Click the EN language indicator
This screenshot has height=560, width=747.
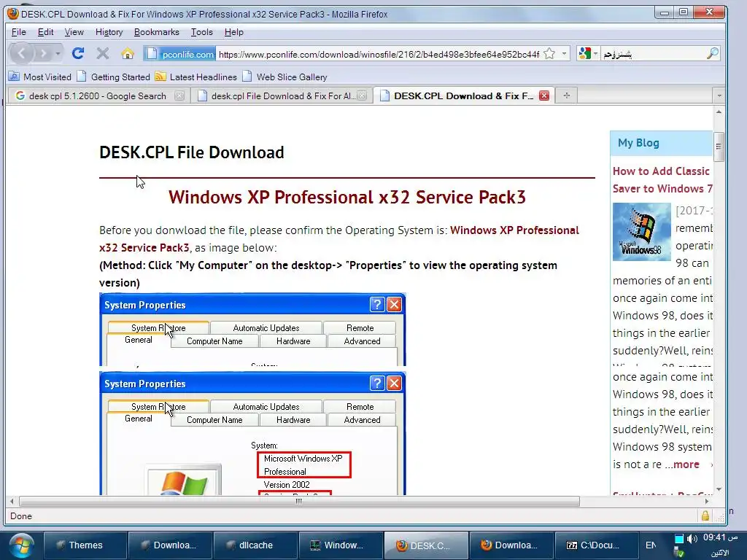(651, 545)
